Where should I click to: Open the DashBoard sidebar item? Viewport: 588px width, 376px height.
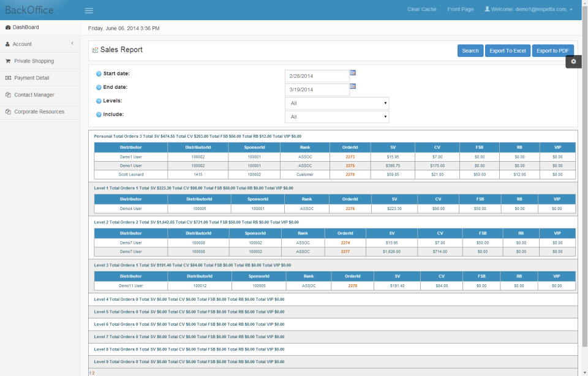(40, 27)
